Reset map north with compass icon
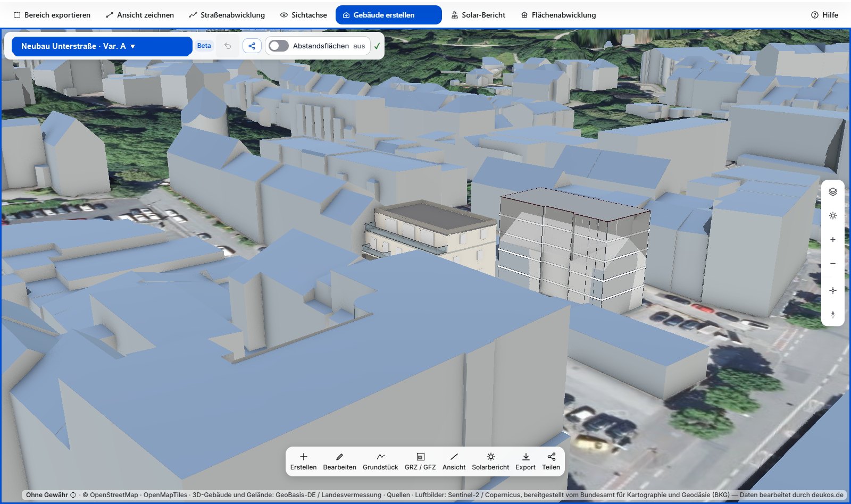Viewport: 851px width, 504px height. coord(833,314)
